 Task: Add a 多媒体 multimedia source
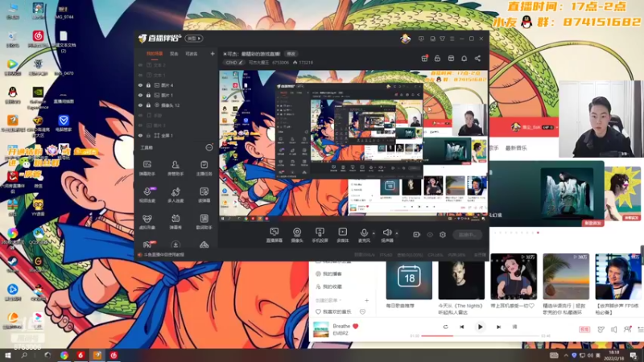coord(343,235)
